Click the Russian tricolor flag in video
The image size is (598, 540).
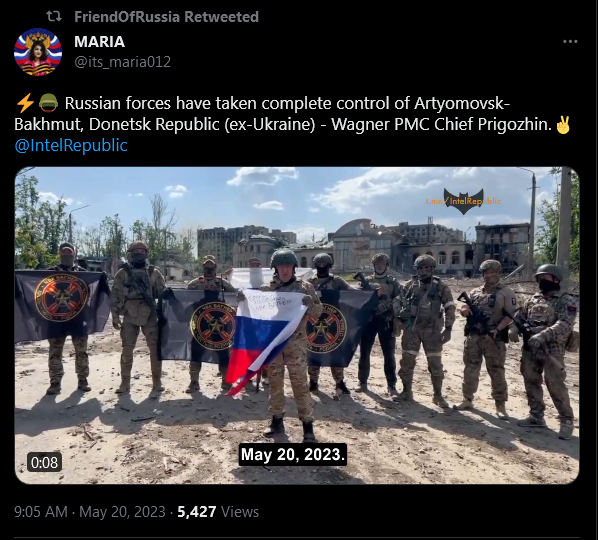coord(265,340)
